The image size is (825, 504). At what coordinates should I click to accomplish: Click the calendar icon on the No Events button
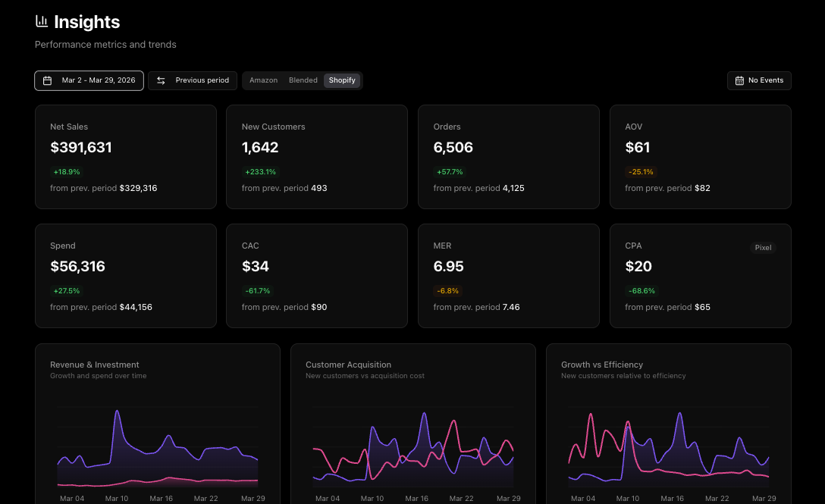[739, 80]
